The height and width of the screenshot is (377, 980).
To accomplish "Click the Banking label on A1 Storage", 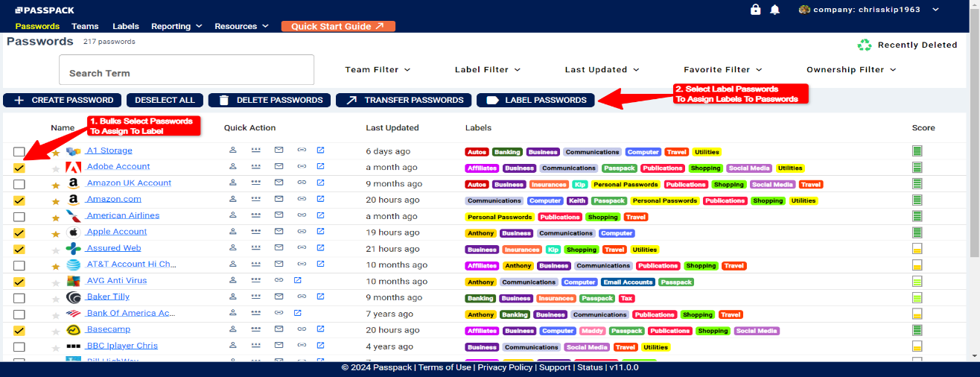I will click(x=507, y=152).
